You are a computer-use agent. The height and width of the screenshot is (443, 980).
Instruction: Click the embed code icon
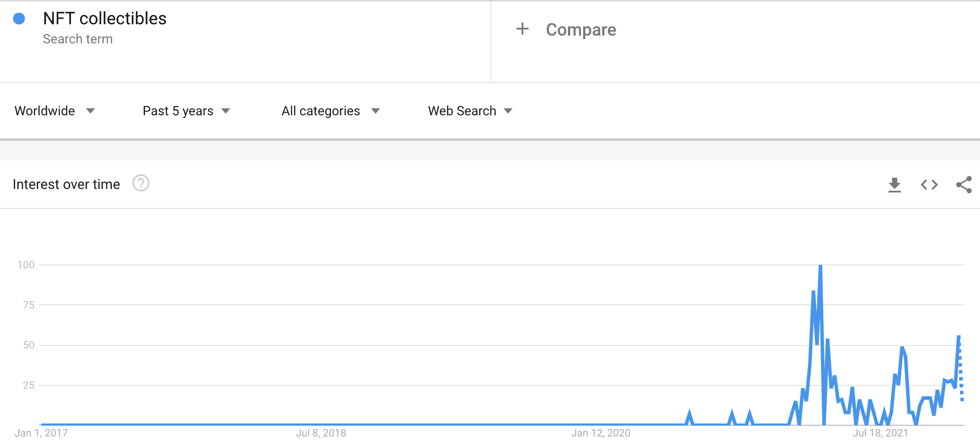tap(929, 185)
